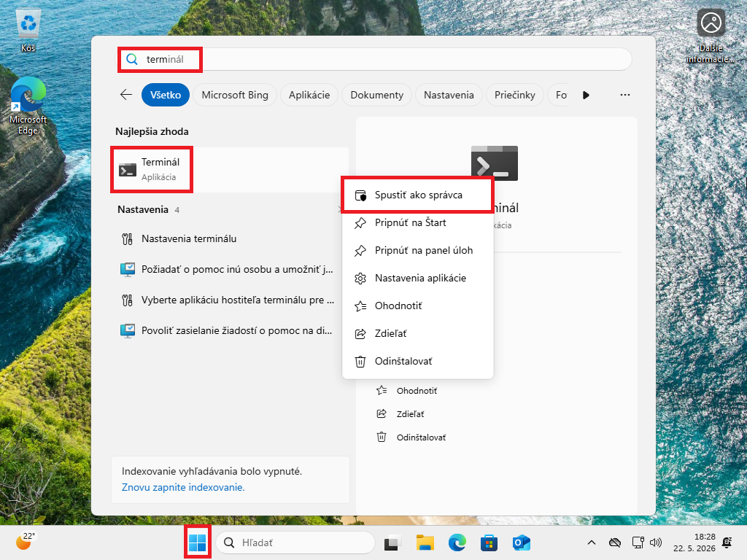Select the Priečinky filter tab
This screenshot has height=560, width=747.
tap(514, 95)
